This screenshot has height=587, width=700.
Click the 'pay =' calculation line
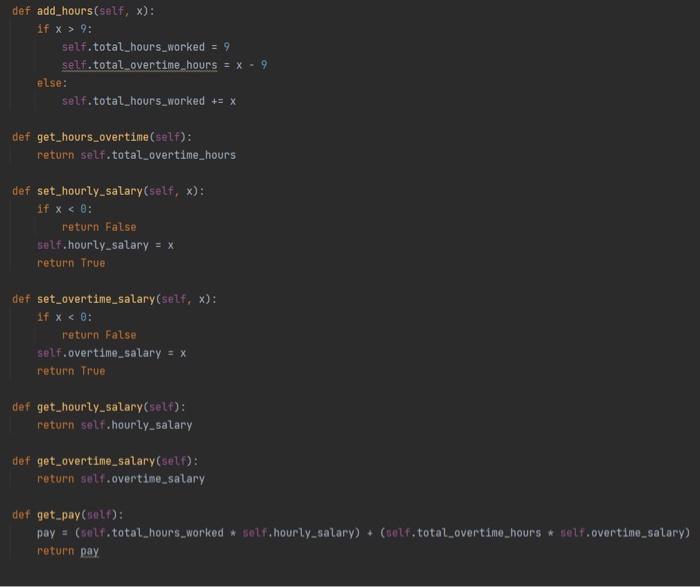[363, 533]
